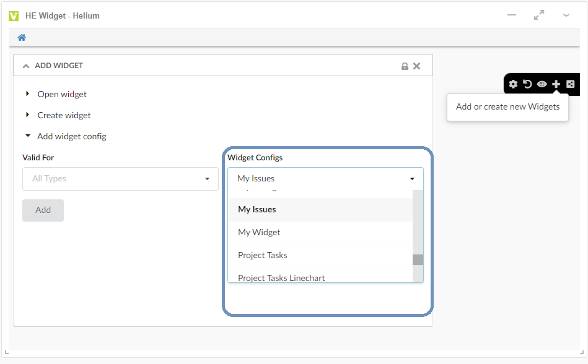Click the plus icon to add new widgets
Screen dimensions: 588x364
click(x=556, y=84)
